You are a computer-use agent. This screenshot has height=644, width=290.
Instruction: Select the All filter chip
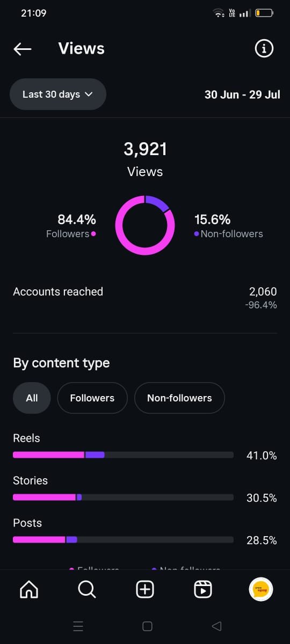pyautogui.click(x=32, y=398)
